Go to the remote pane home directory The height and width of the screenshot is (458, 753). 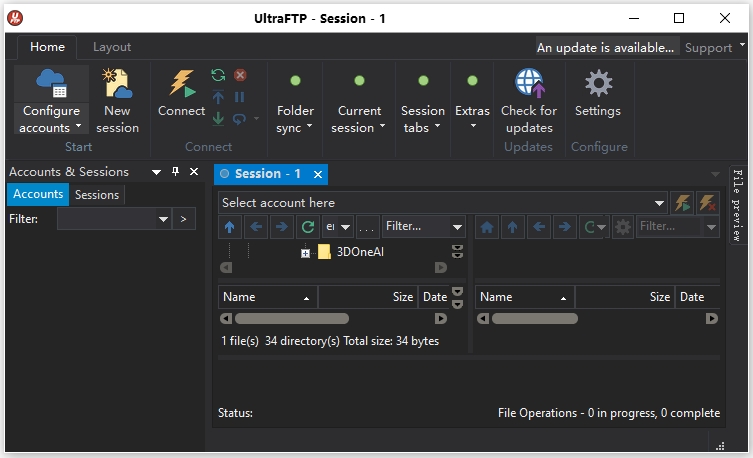(x=487, y=227)
